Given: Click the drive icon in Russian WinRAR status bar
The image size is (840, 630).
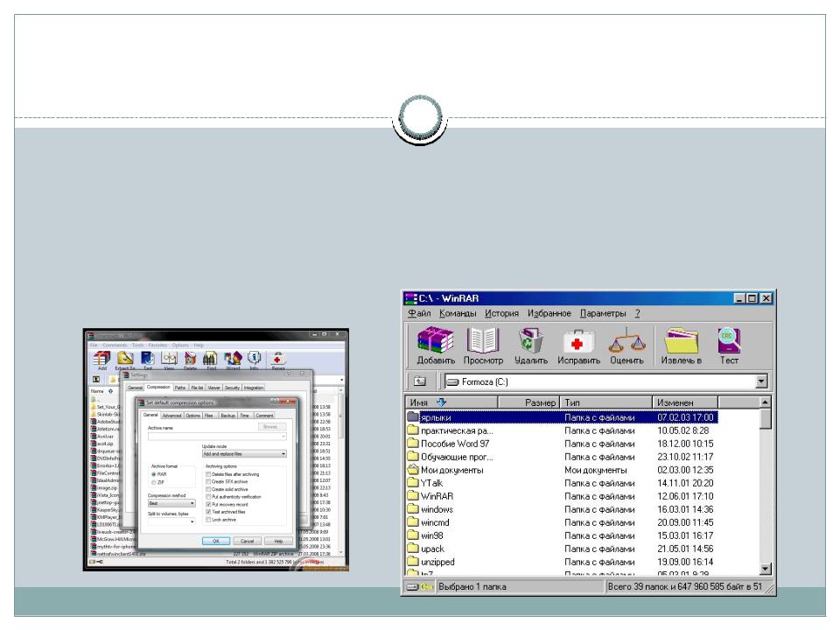Looking at the screenshot, I should point(412,586).
